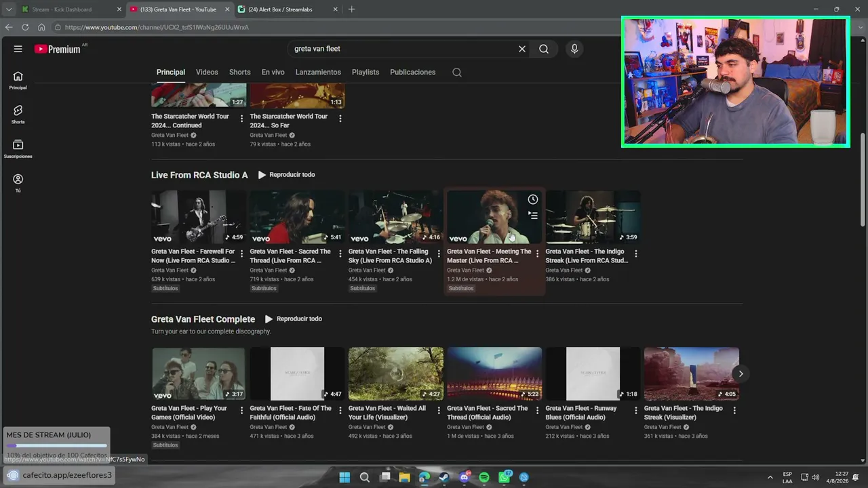Open The Starcatcher World Tour So Far title
Image resolution: width=868 pixels, height=488 pixels.
click(288, 121)
